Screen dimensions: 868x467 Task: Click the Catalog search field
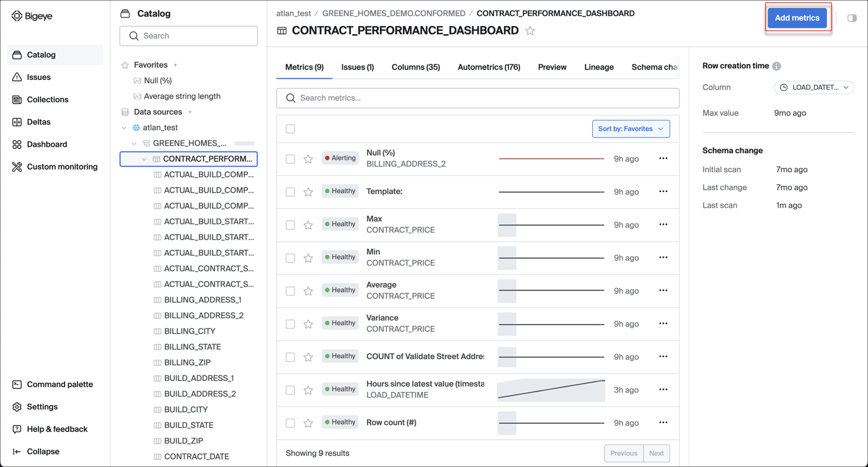click(188, 36)
